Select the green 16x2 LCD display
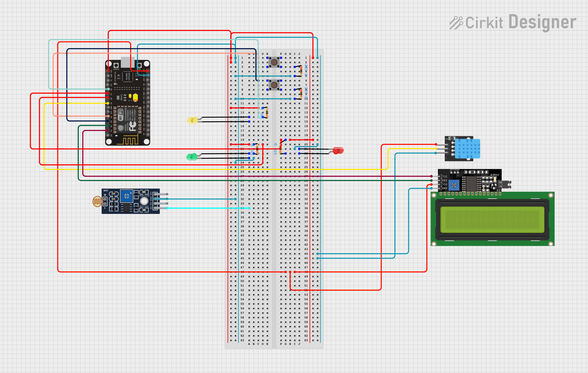 point(493,220)
